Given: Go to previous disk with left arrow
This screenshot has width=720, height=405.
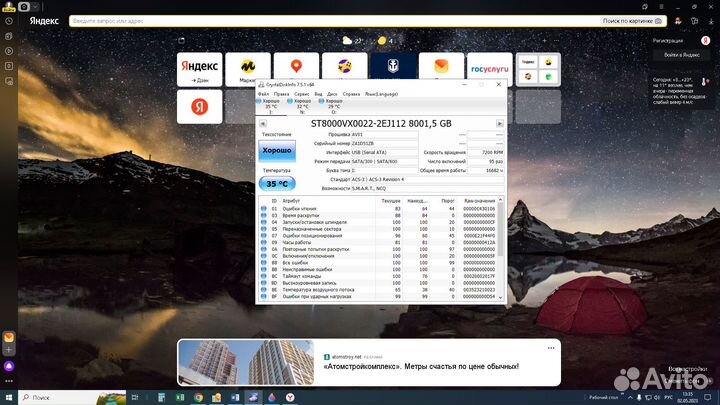Looking at the screenshot, I should point(263,124).
